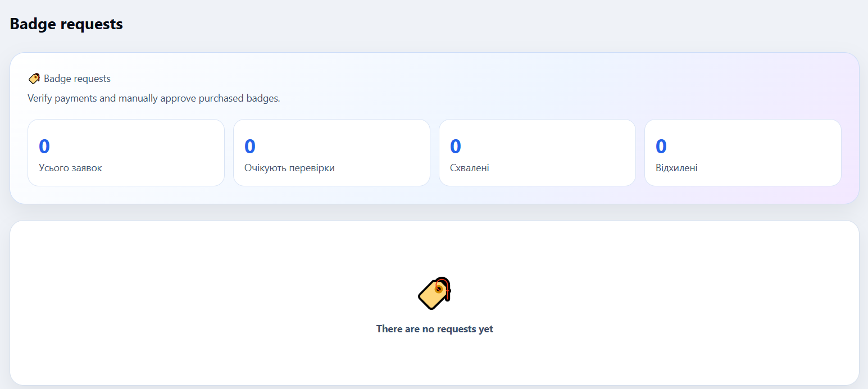Click the "Badge requests" page heading

[x=66, y=24]
